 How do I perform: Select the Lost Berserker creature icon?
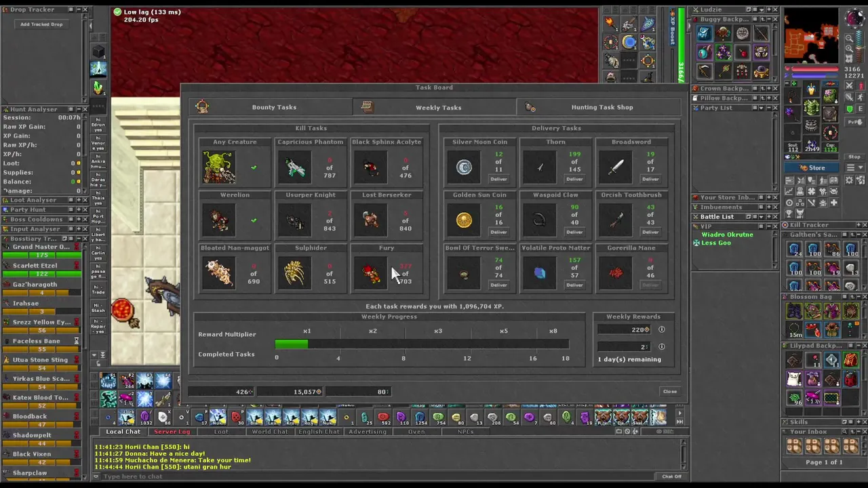370,220
